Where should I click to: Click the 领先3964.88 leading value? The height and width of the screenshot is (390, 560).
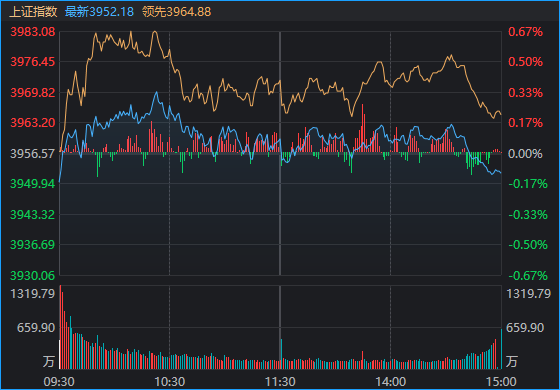click(176, 12)
